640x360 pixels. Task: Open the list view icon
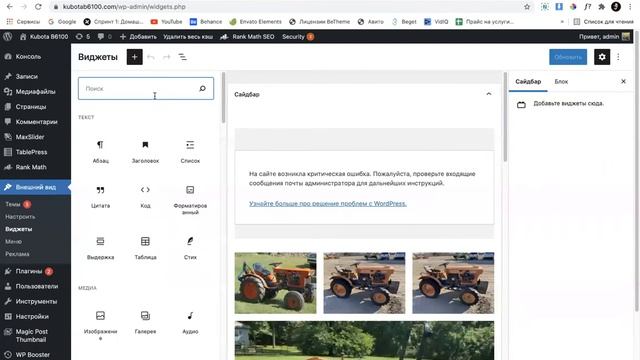coord(182,57)
